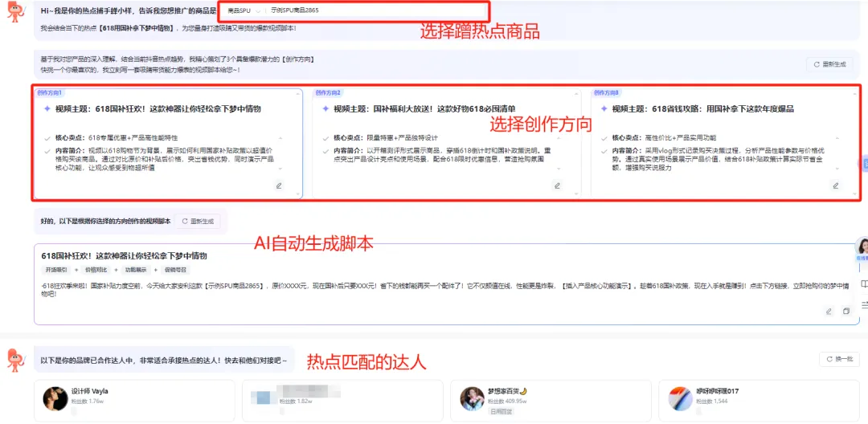Click edit pencil icon on 创作方向2 card

coord(557,185)
